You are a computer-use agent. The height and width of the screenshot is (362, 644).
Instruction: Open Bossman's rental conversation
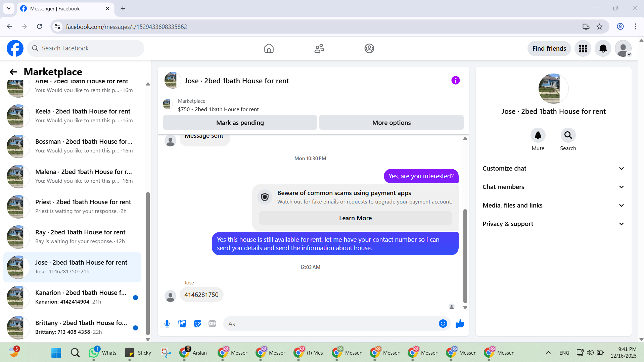[72, 146]
